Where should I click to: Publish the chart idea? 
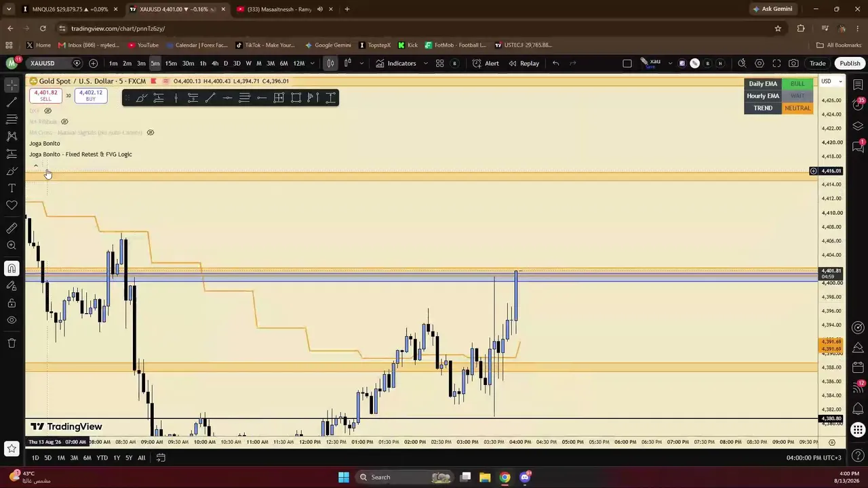click(850, 63)
